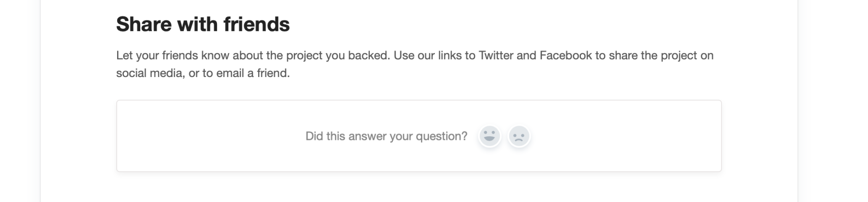Click the gray page margin on right
Viewport: 868px width, 202px height.
click(x=833, y=100)
